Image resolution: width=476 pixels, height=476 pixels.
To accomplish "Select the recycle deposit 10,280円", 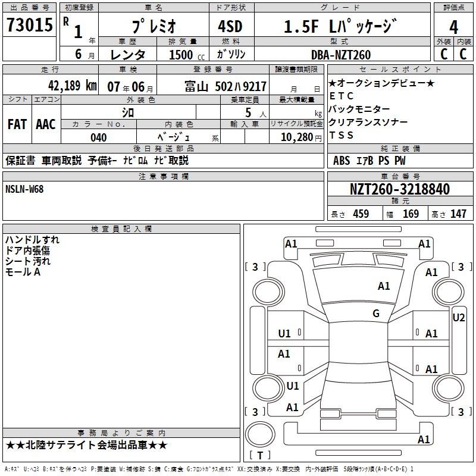I will (301, 137).
